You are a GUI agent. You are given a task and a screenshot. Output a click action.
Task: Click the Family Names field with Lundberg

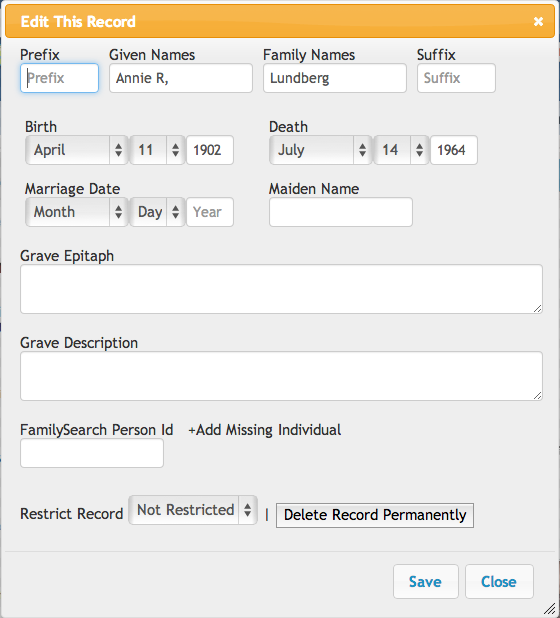[x=335, y=78]
